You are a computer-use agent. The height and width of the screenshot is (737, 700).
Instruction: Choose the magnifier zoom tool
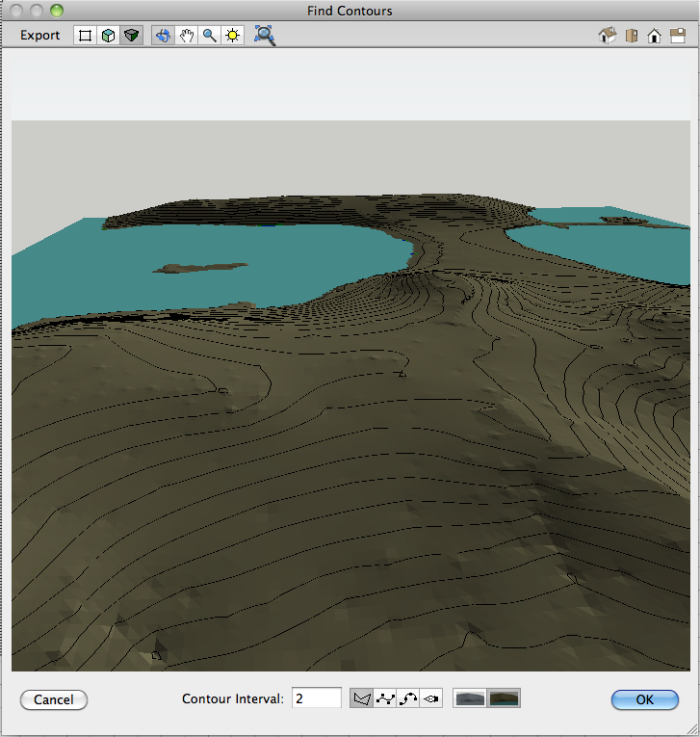click(x=210, y=36)
